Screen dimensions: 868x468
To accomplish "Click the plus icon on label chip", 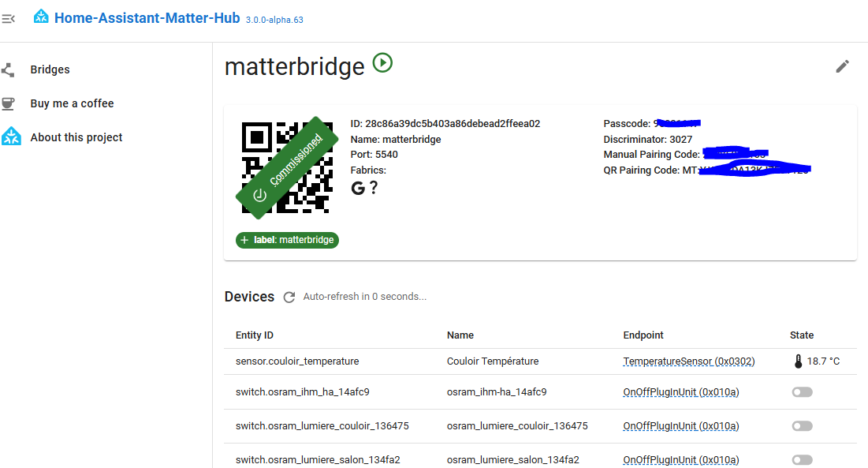I will [244, 240].
